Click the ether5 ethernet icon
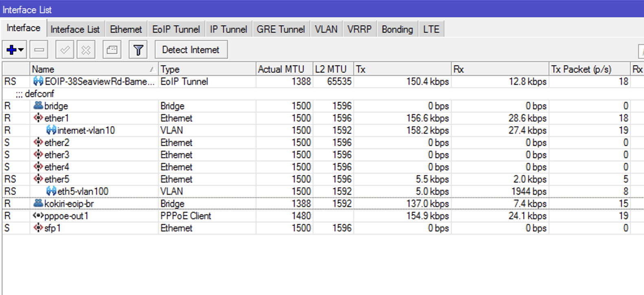 (38, 179)
